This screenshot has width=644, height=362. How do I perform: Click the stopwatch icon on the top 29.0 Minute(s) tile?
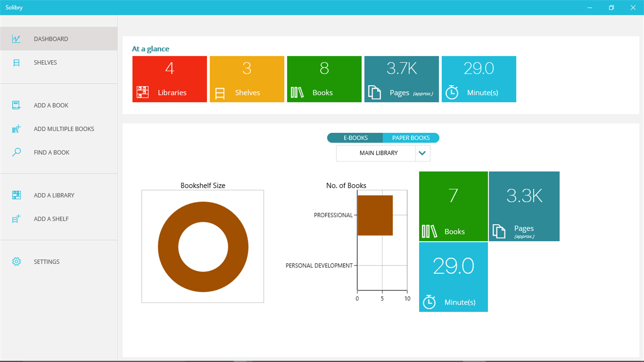452,92
